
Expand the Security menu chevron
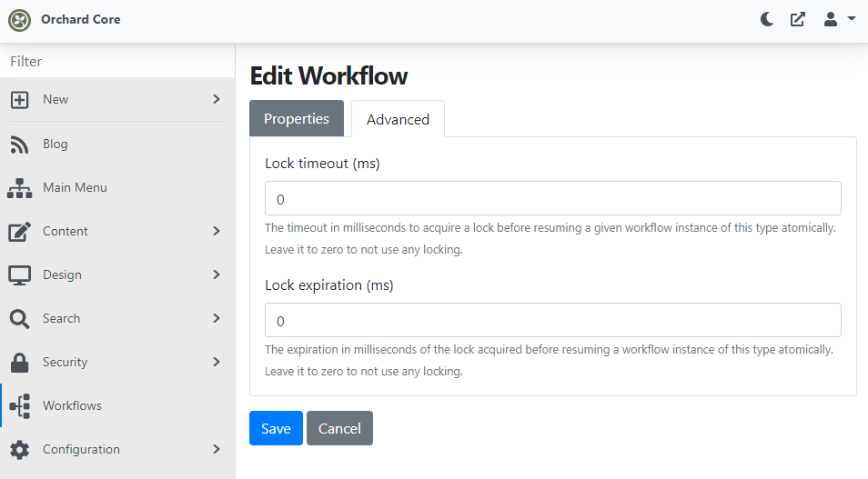pos(217,362)
